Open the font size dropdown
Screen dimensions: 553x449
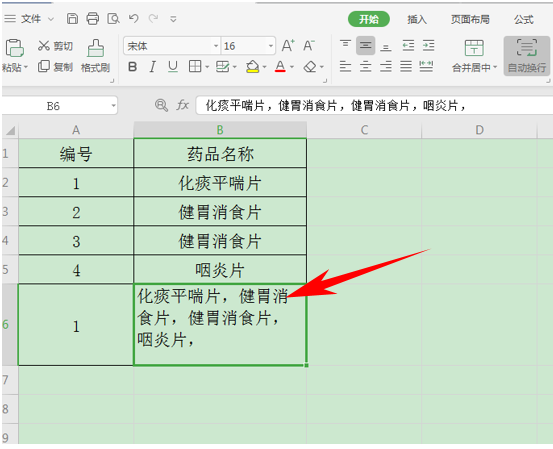click(271, 46)
